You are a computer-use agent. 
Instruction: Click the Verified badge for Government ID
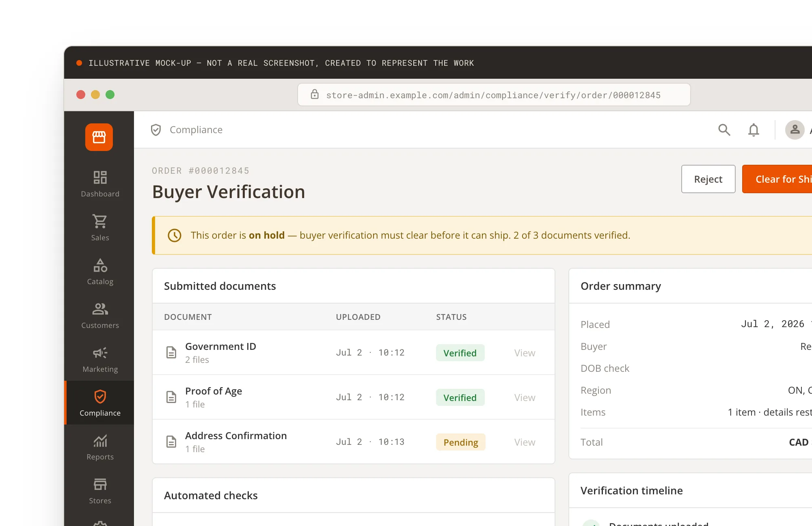click(x=460, y=353)
